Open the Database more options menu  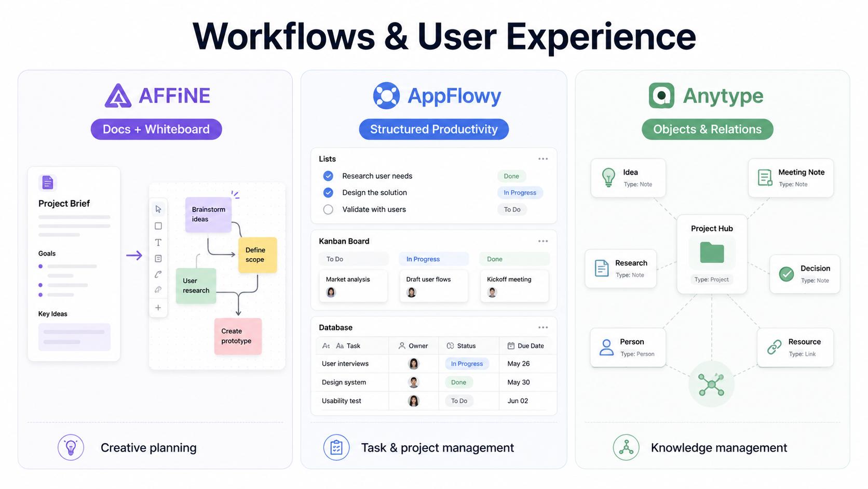tap(543, 327)
